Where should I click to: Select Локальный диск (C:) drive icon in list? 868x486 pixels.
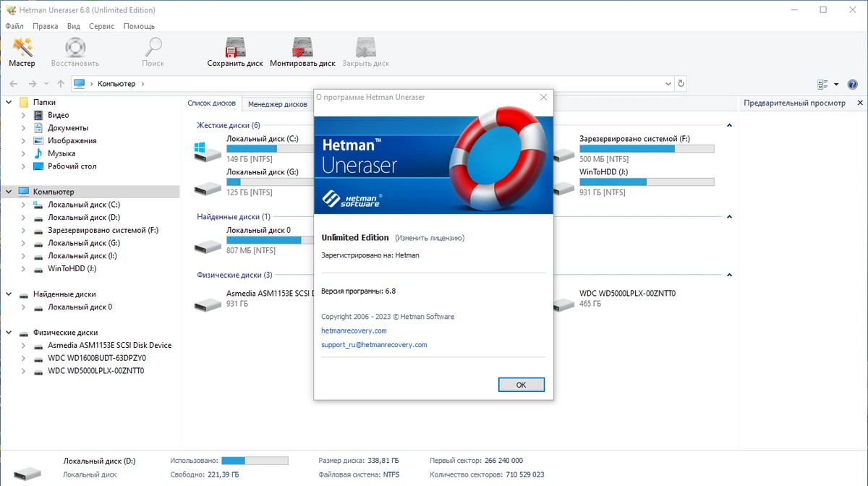pyautogui.click(x=208, y=150)
